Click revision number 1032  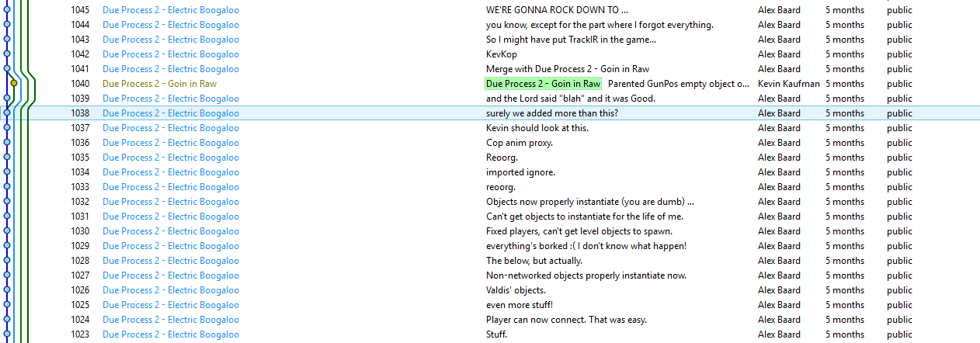pos(80,202)
